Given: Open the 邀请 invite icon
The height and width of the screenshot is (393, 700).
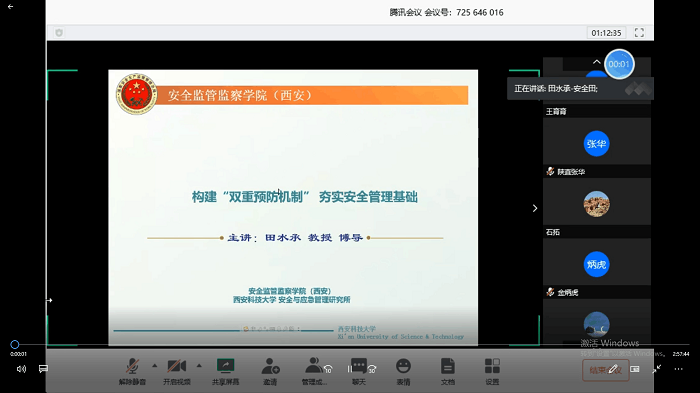Looking at the screenshot, I should 270,366.
